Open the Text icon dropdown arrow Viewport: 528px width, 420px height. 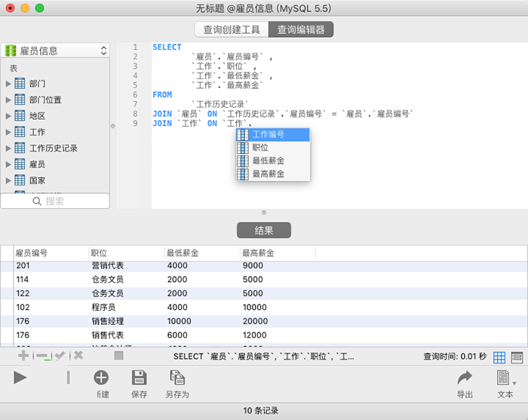514,383
